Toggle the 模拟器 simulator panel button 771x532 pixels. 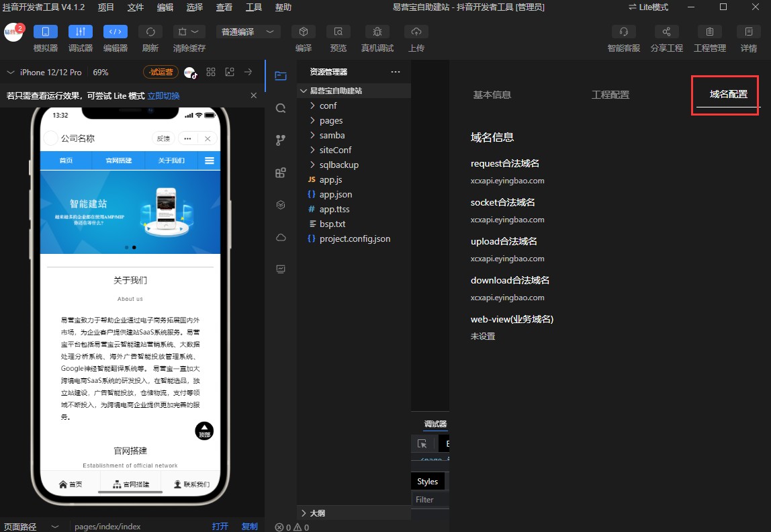[46, 32]
